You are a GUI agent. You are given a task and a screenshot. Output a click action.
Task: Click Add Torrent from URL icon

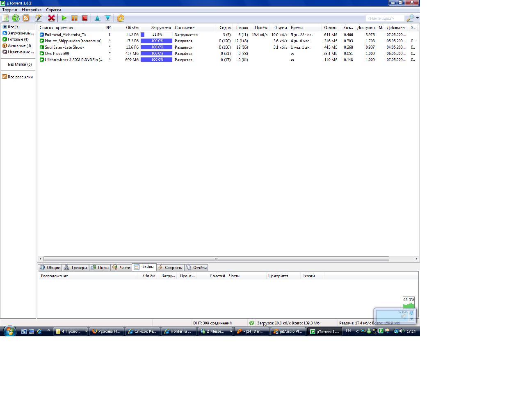click(16, 18)
